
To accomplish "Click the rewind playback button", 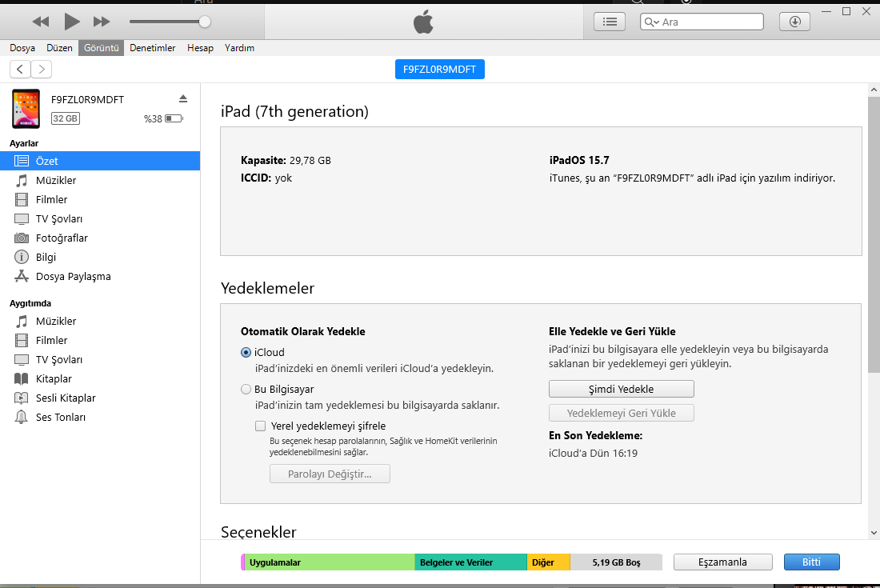I will tap(41, 22).
